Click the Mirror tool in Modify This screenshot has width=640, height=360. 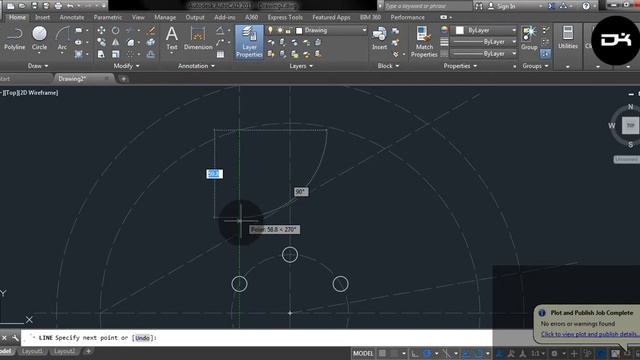[x=116, y=42]
